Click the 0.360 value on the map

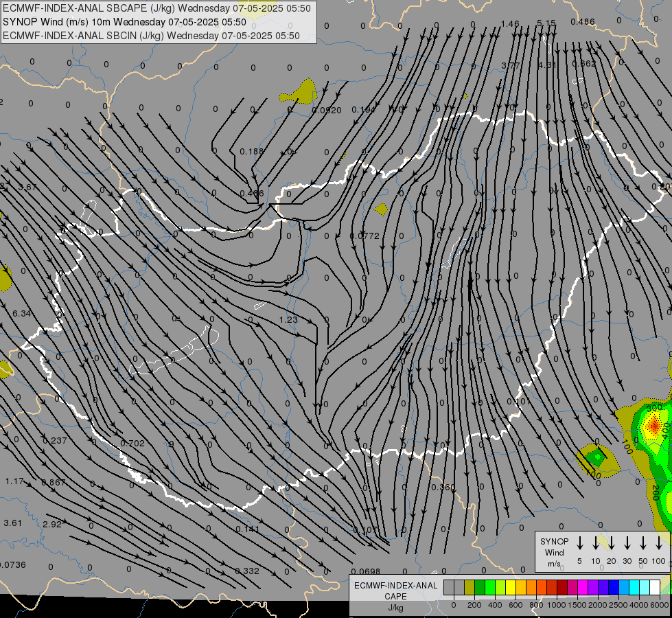coord(443,488)
